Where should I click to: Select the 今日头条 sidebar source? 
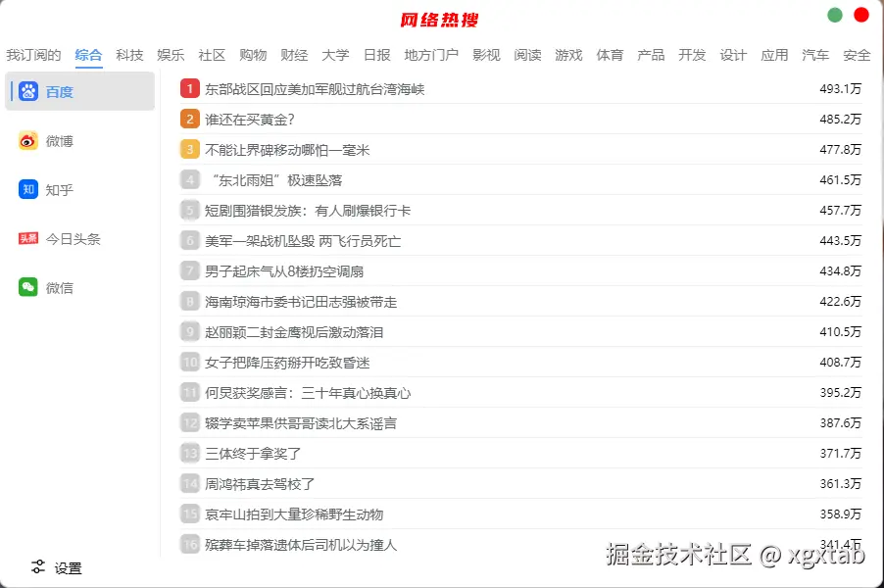pos(72,238)
